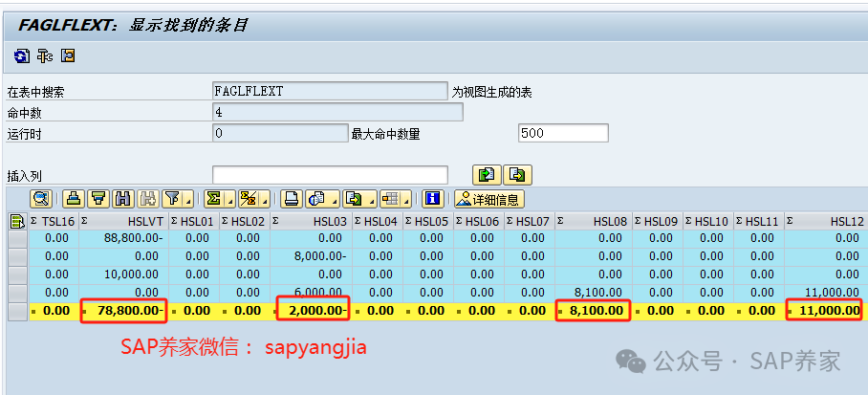Screen dimensions: 868x395
Task: Click the 命中数 field showing 4
Action: [x=337, y=112]
